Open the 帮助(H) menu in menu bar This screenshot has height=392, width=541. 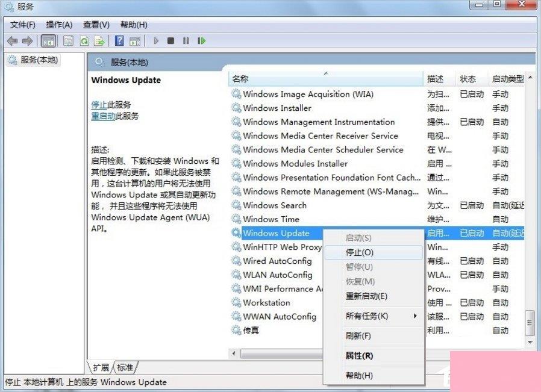pyautogui.click(x=134, y=25)
